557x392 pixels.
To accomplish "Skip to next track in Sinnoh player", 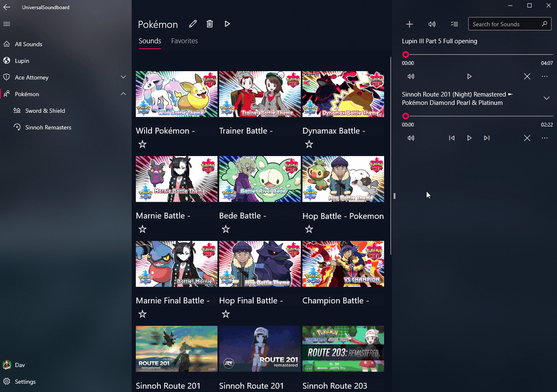I will point(487,138).
